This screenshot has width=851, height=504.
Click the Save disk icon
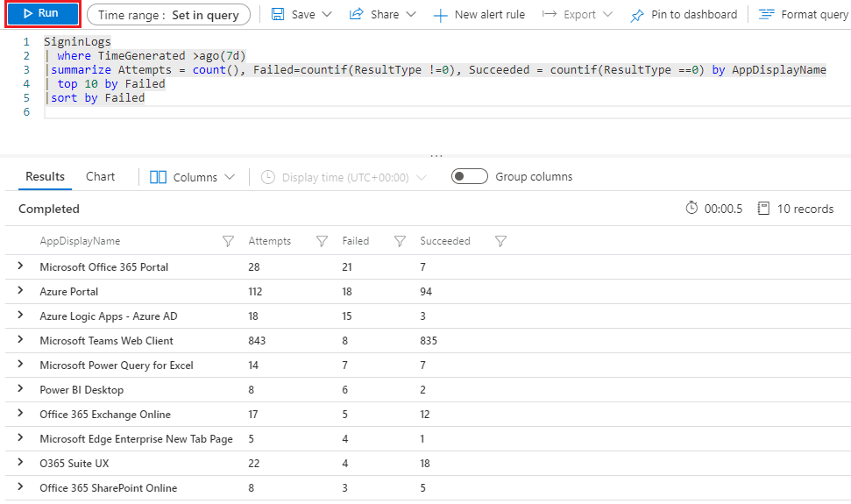tap(278, 15)
